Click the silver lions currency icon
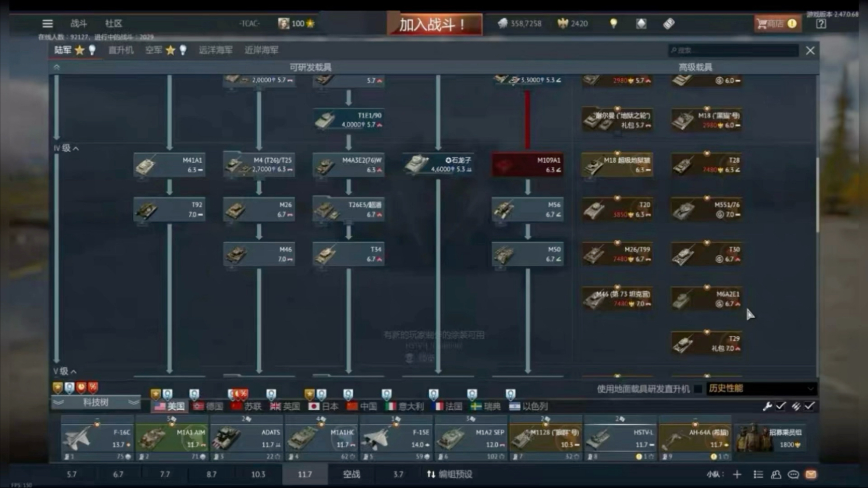This screenshot has width=868, height=488. pyautogui.click(x=502, y=23)
